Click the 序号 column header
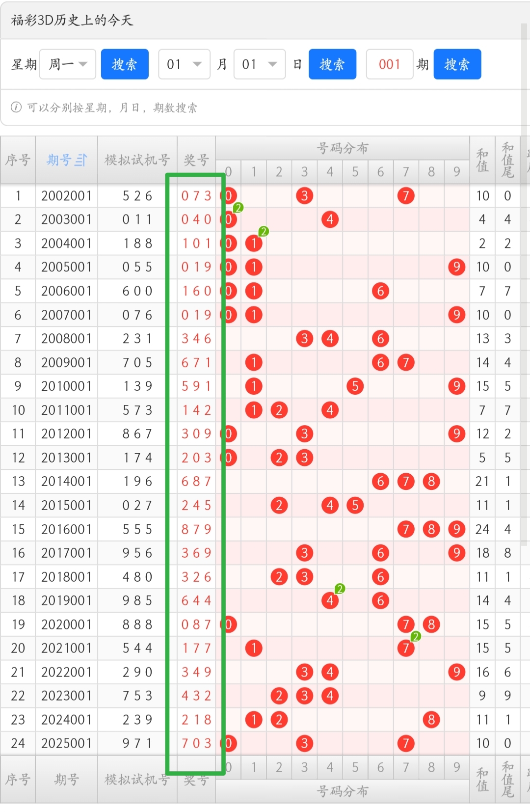The height and width of the screenshot is (812, 530). click(x=18, y=160)
